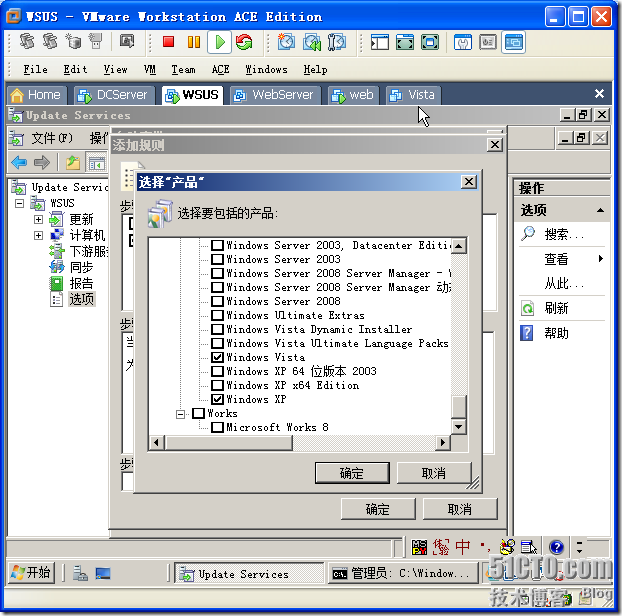Click the IME Chinese mode 中 indicator

pyautogui.click(x=463, y=547)
